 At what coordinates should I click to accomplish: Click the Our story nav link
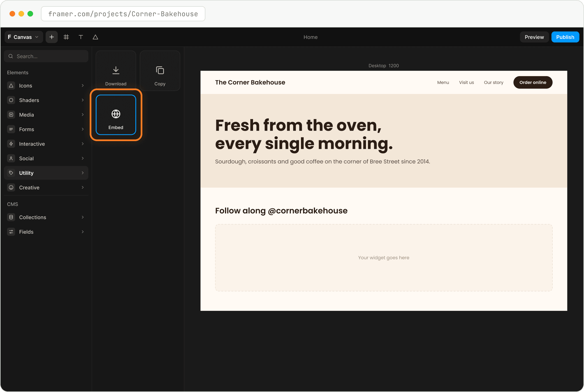point(493,82)
